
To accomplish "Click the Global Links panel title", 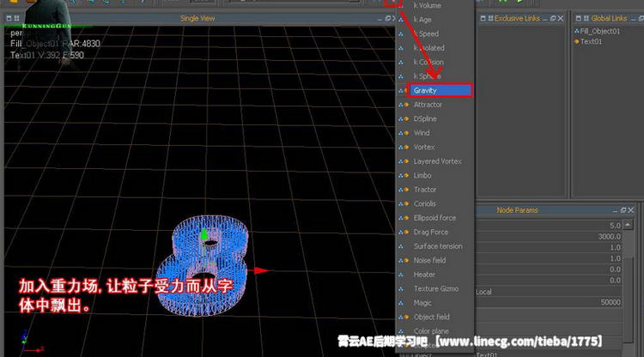I will (609, 19).
